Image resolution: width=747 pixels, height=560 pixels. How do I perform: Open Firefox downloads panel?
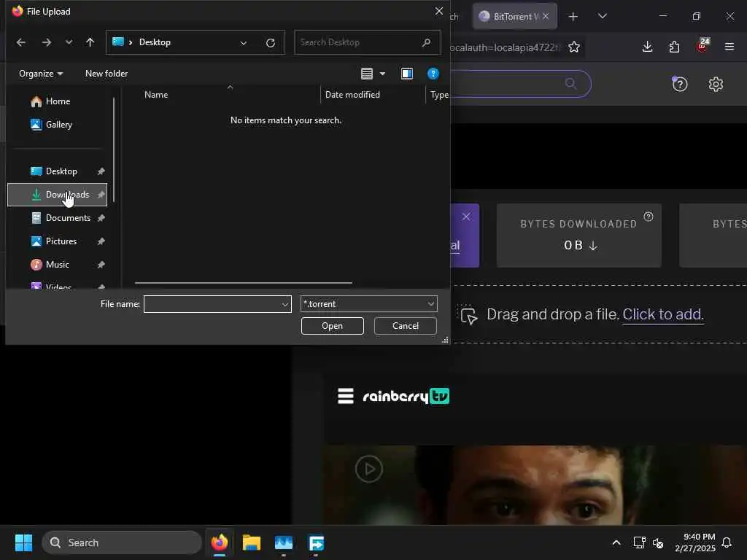647,47
